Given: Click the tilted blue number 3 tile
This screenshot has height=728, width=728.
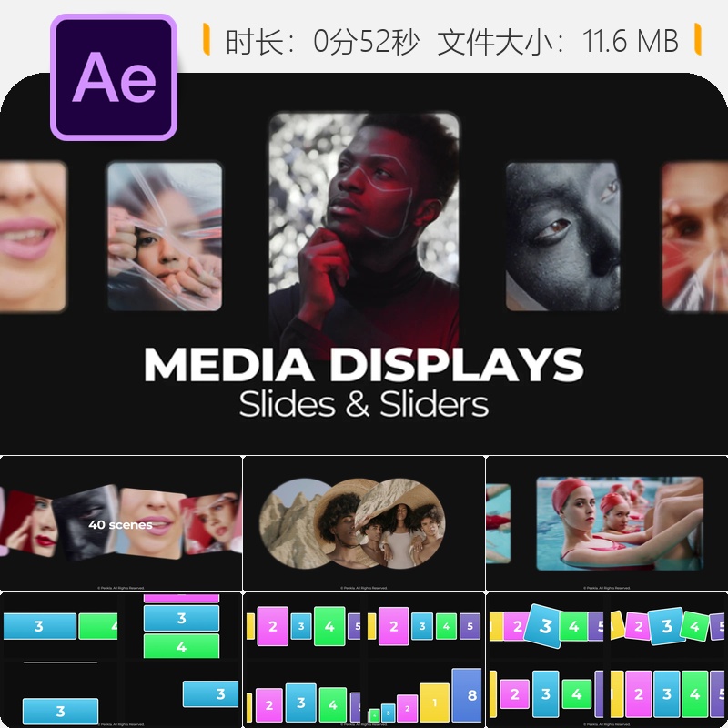Looking at the screenshot, I should pyautogui.click(x=546, y=625).
